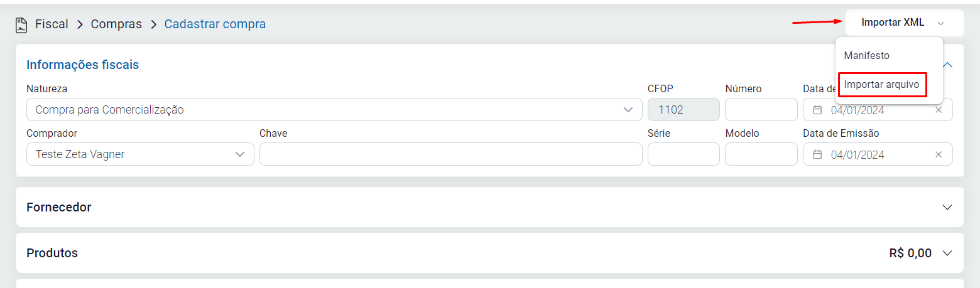Click the Fiscal document icon in breadcrumb
The height and width of the screenshot is (288, 980).
pyautogui.click(x=21, y=24)
